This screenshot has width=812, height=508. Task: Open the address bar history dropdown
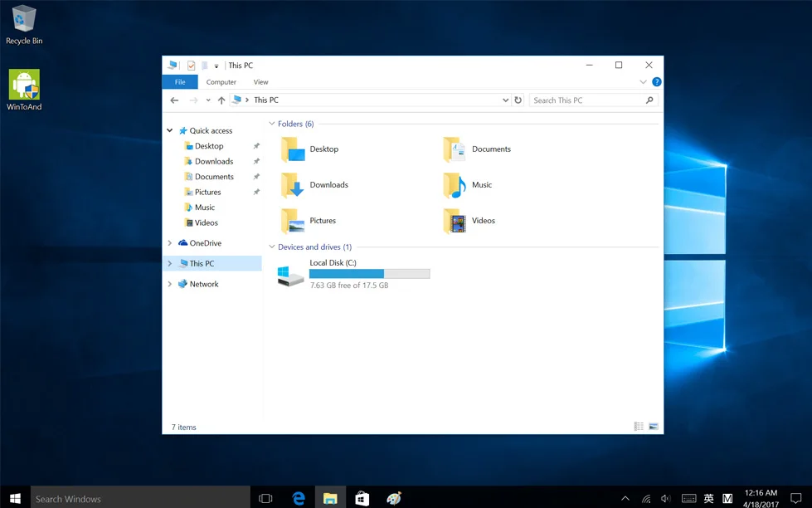pyautogui.click(x=505, y=100)
